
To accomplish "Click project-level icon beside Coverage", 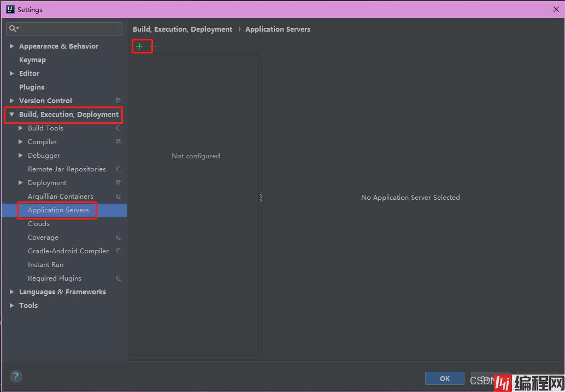I will (119, 237).
